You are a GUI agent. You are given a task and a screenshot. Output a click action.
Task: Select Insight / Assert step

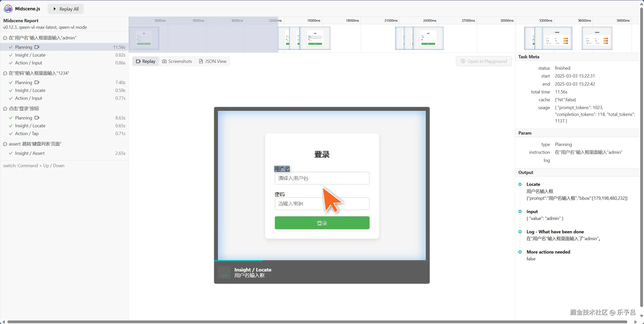[30, 153]
